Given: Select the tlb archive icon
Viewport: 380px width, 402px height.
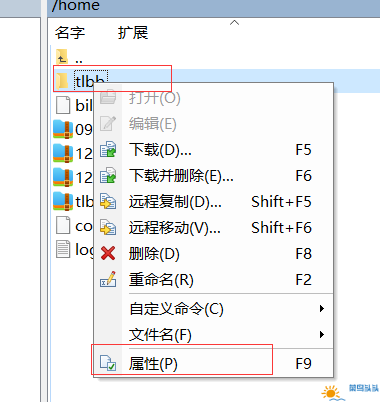Looking at the screenshot, I should point(63,201).
